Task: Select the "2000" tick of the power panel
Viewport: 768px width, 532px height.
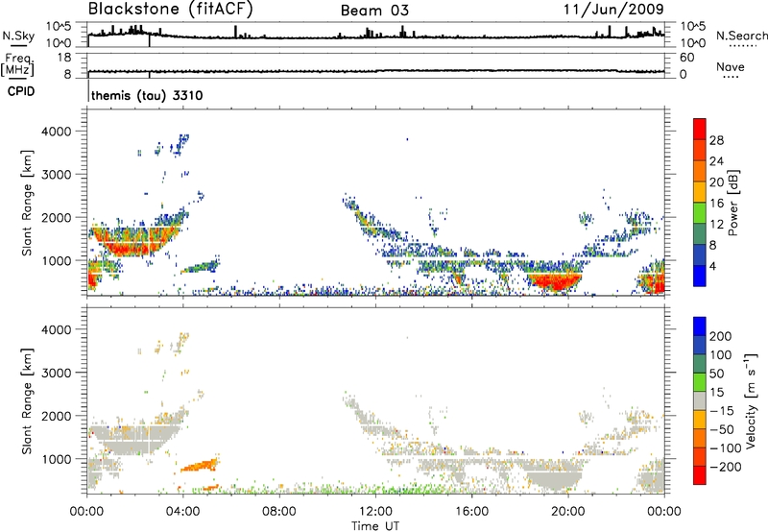Action: [56, 217]
